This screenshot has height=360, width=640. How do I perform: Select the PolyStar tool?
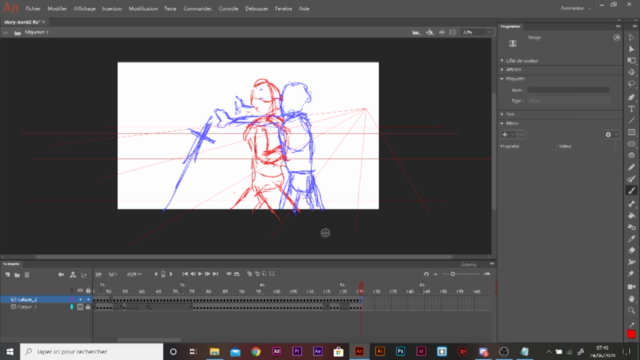[x=631, y=156]
